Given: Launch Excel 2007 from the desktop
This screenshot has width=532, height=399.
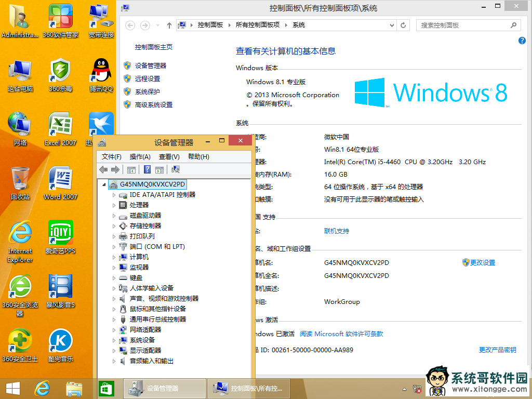Looking at the screenshot, I should pyautogui.click(x=60, y=129).
